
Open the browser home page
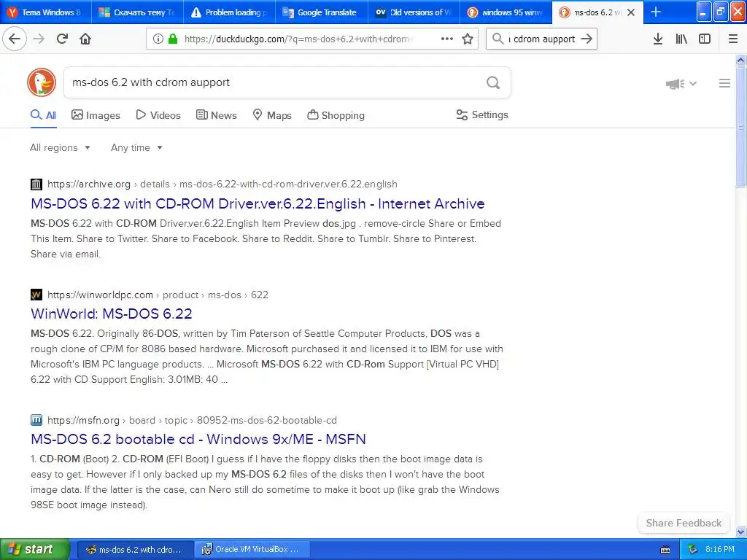coord(85,39)
